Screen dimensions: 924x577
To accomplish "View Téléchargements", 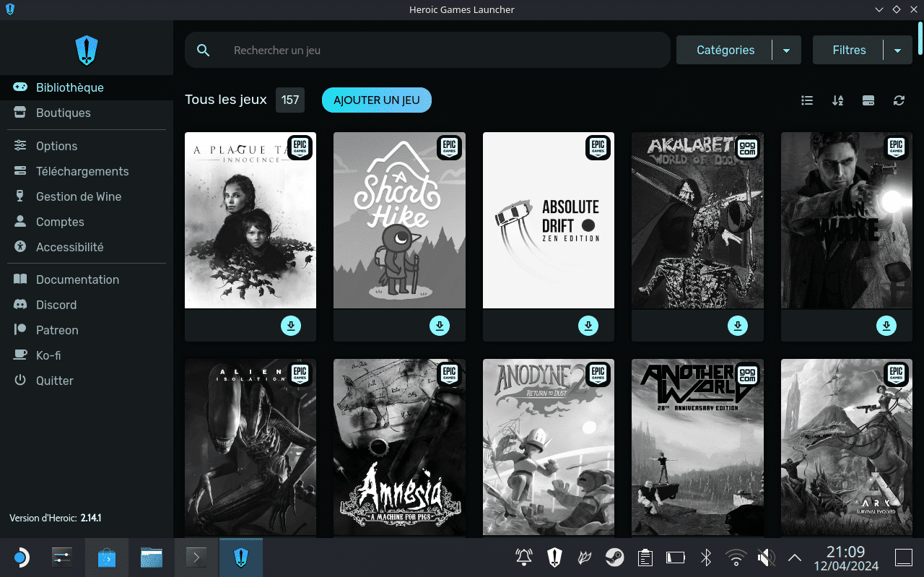I will pos(87,171).
